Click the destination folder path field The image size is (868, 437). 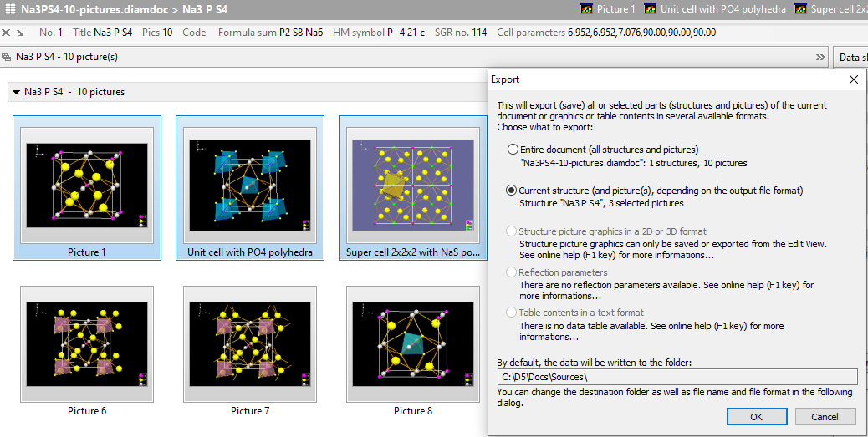pyautogui.click(x=677, y=377)
